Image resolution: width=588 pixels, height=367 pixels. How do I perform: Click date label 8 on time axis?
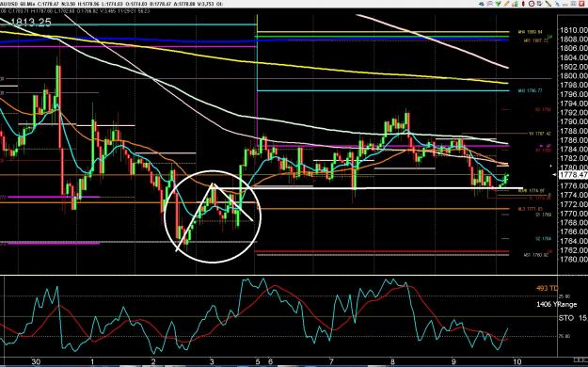coord(392,361)
